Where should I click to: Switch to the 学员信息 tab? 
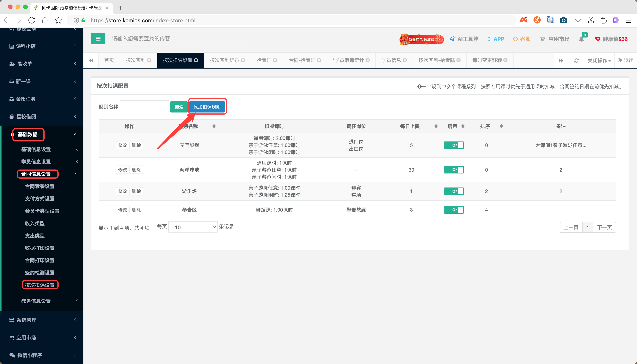pos(391,60)
